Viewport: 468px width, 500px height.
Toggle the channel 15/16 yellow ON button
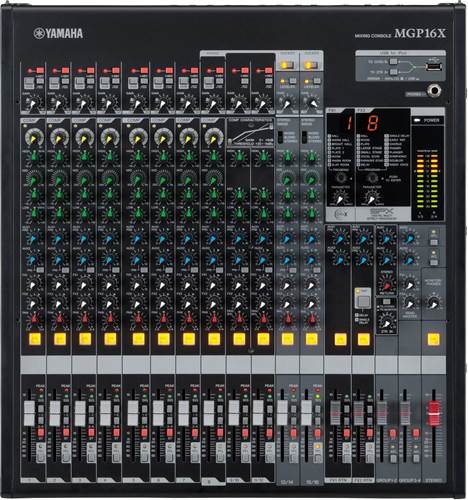(311, 339)
